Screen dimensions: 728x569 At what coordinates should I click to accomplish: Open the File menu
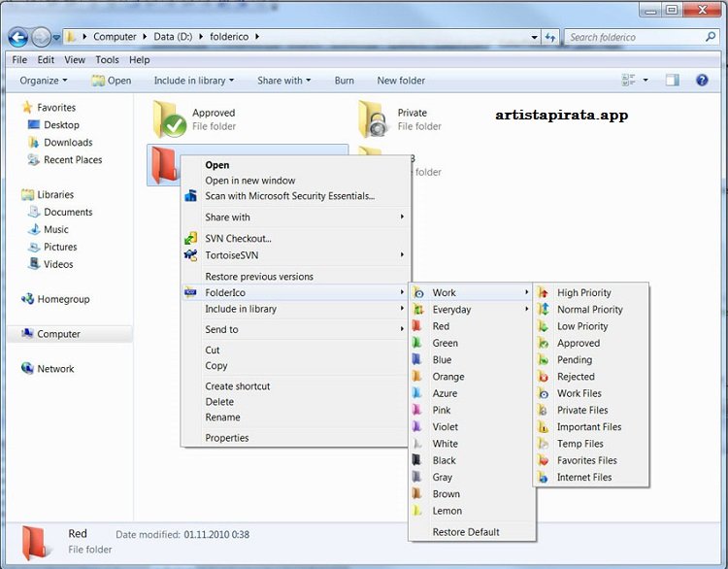(x=19, y=60)
